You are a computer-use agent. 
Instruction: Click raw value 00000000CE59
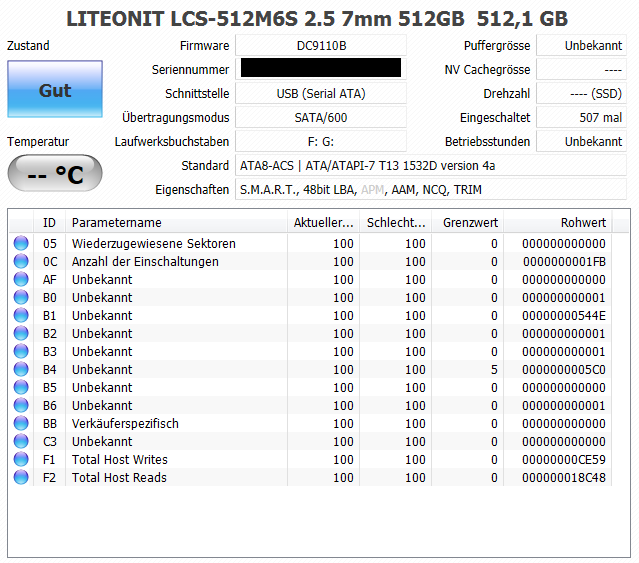tap(564, 459)
